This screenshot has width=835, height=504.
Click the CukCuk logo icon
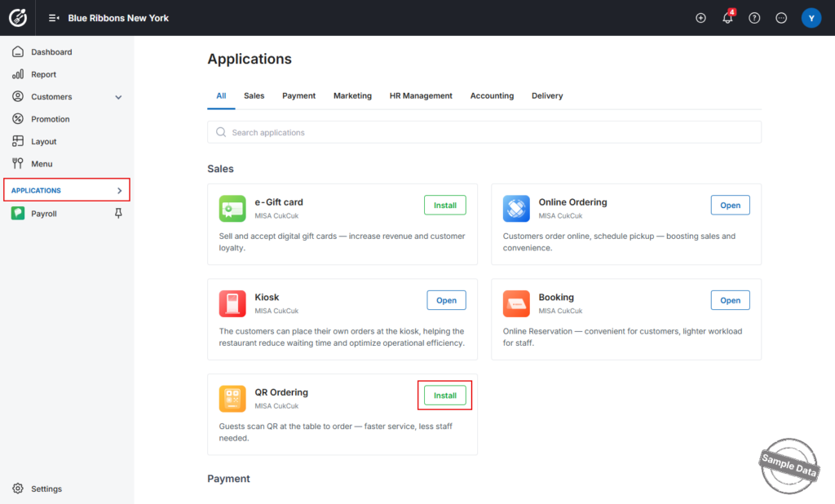18,18
